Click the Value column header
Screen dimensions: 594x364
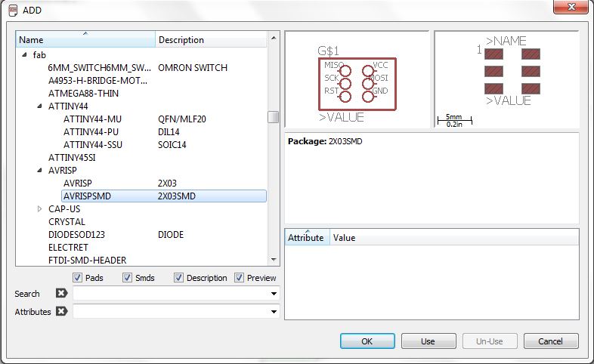[454, 238]
